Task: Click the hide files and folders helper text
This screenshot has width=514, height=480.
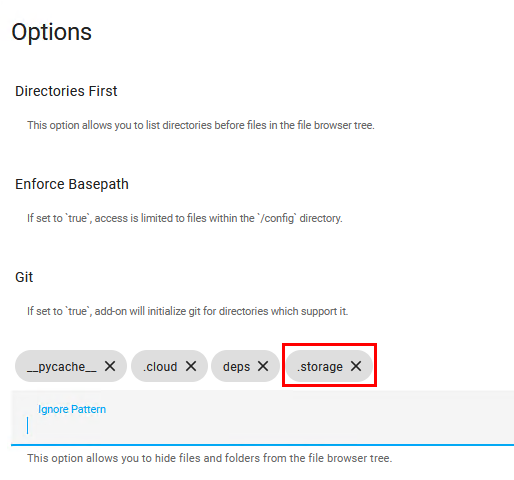Action: coord(210,458)
